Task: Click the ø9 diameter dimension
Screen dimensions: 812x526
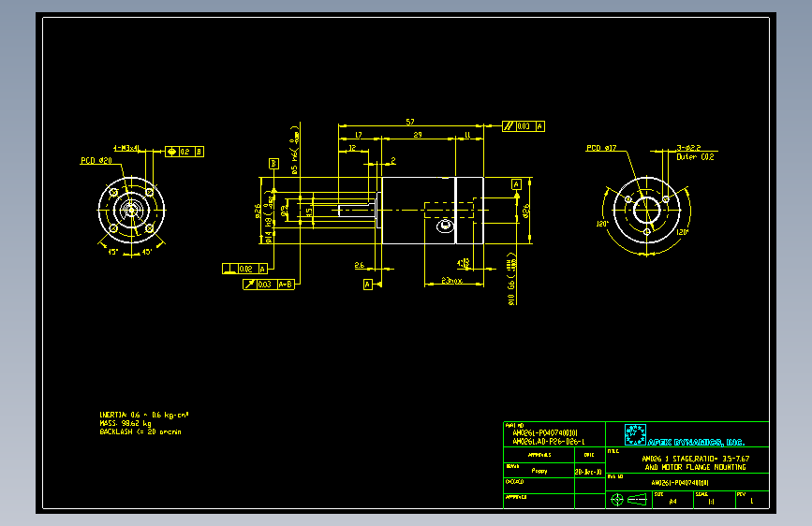Action: pyautogui.click(x=285, y=211)
